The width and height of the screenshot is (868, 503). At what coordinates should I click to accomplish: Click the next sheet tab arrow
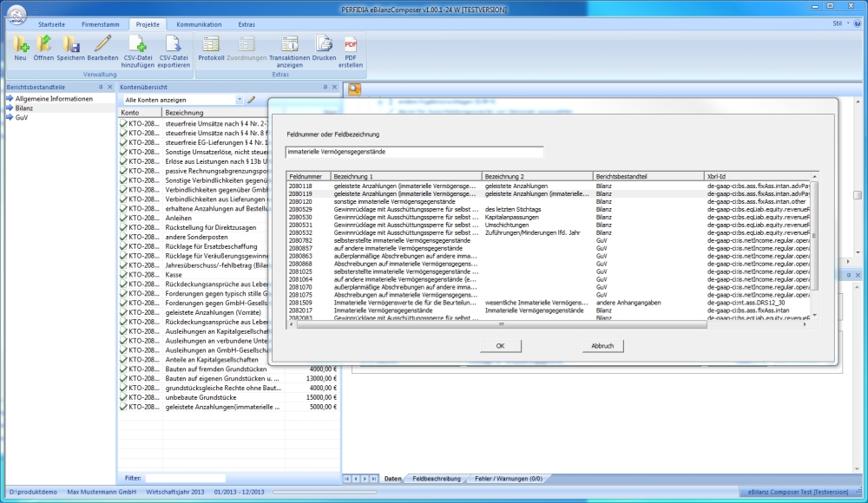[x=365, y=479]
